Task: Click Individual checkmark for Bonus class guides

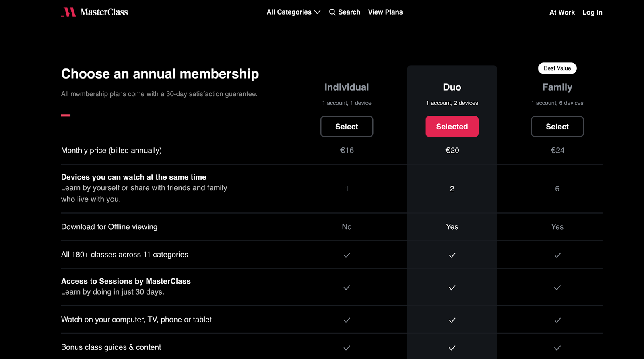Action: (347, 348)
